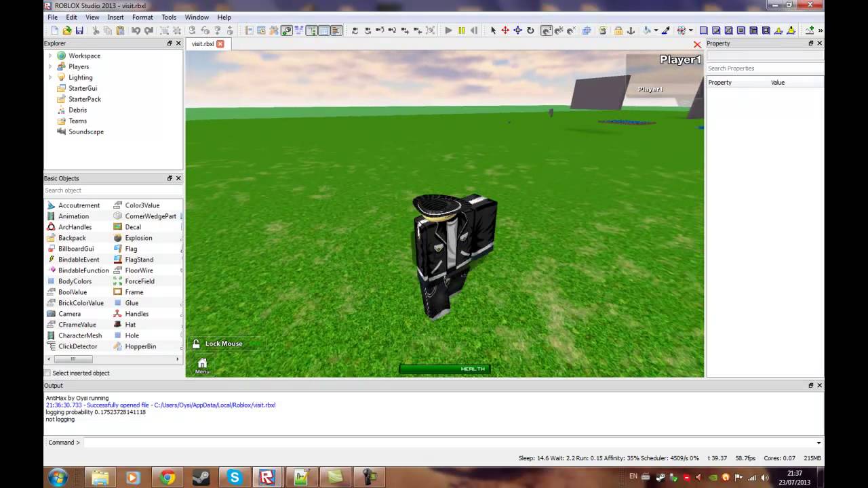Open the File menu
The width and height of the screenshot is (868, 488).
(52, 17)
